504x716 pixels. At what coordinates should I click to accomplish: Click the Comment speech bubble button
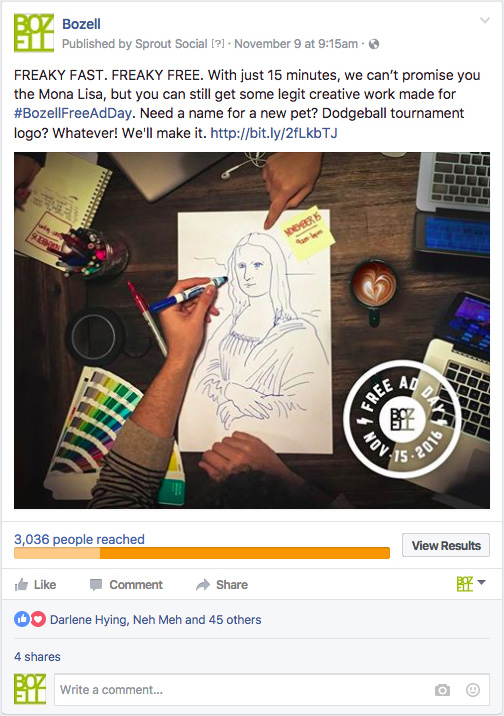[x=126, y=584]
